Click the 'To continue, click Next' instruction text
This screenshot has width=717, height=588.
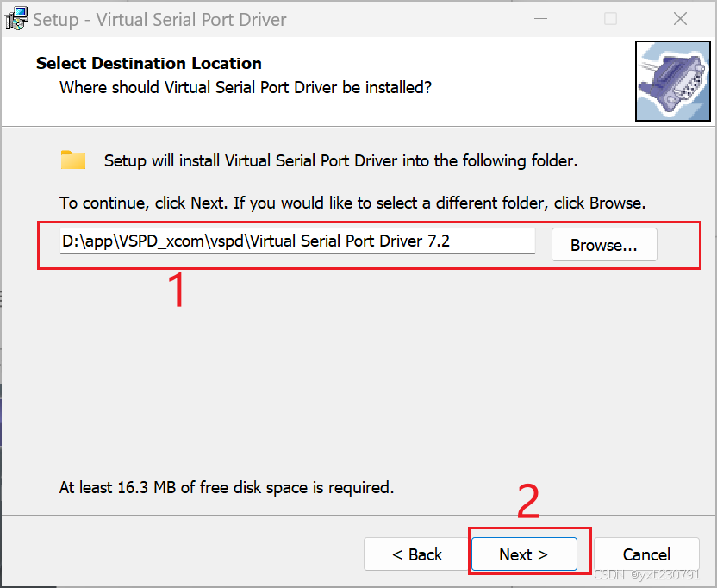tap(352, 203)
